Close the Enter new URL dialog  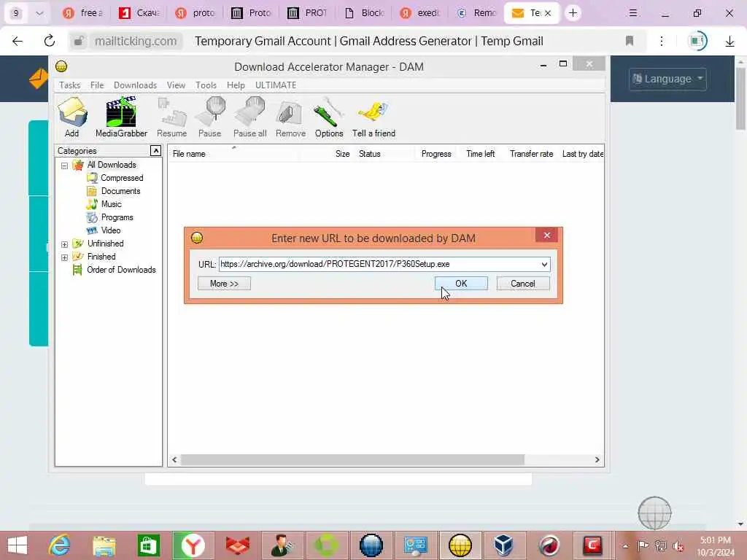[x=547, y=236]
